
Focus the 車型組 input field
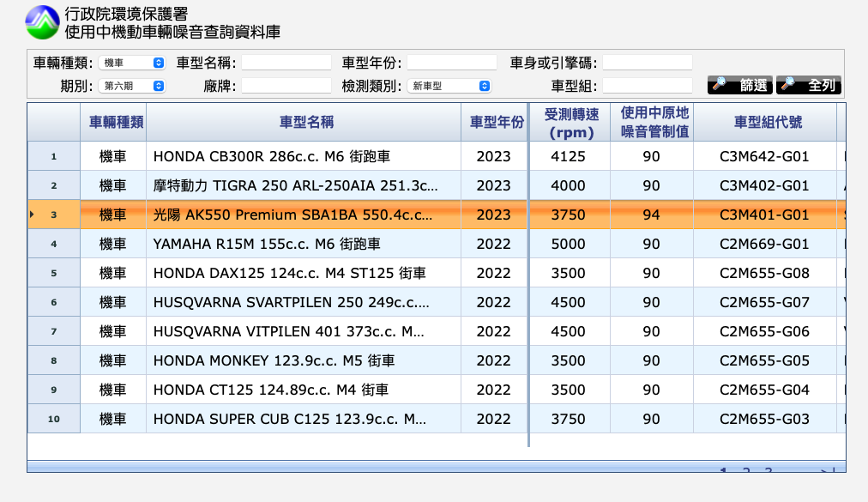coord(647,86)
